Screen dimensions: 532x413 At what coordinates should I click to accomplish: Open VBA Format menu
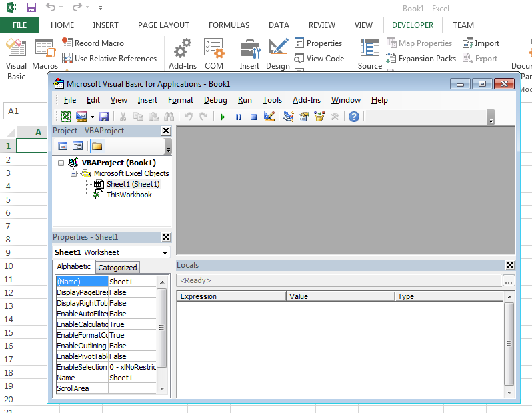point(181,100)
